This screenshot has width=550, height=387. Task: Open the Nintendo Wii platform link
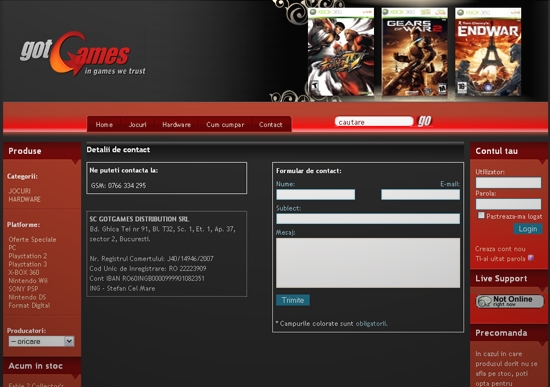(28, 281)
